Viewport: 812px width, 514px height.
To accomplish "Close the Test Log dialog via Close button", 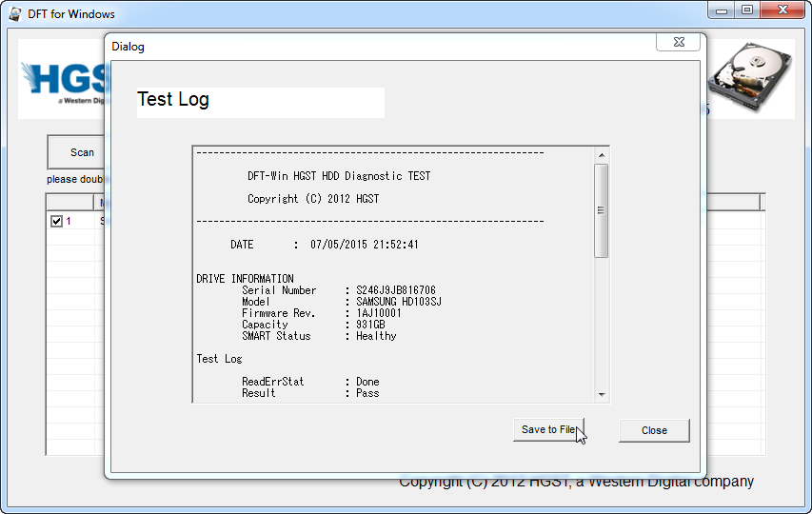I will [x=654, y=430].
